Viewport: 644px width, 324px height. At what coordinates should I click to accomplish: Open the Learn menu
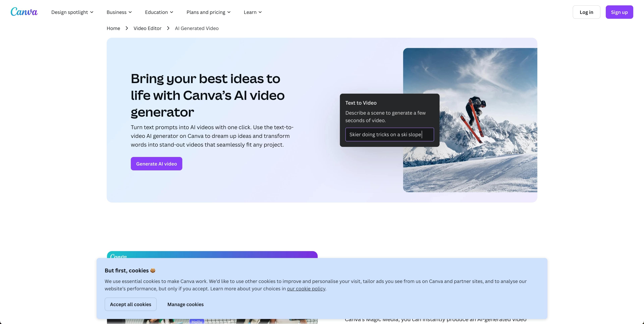(253, 12)
